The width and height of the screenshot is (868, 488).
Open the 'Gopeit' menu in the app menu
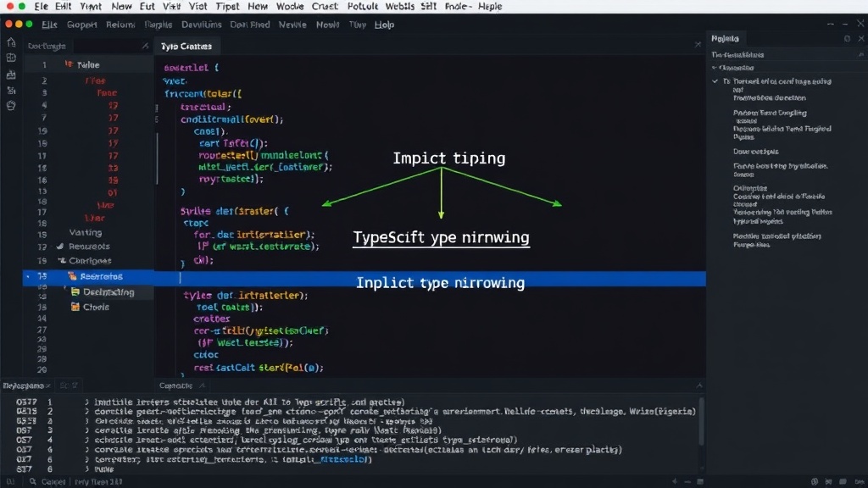[82, 25]
